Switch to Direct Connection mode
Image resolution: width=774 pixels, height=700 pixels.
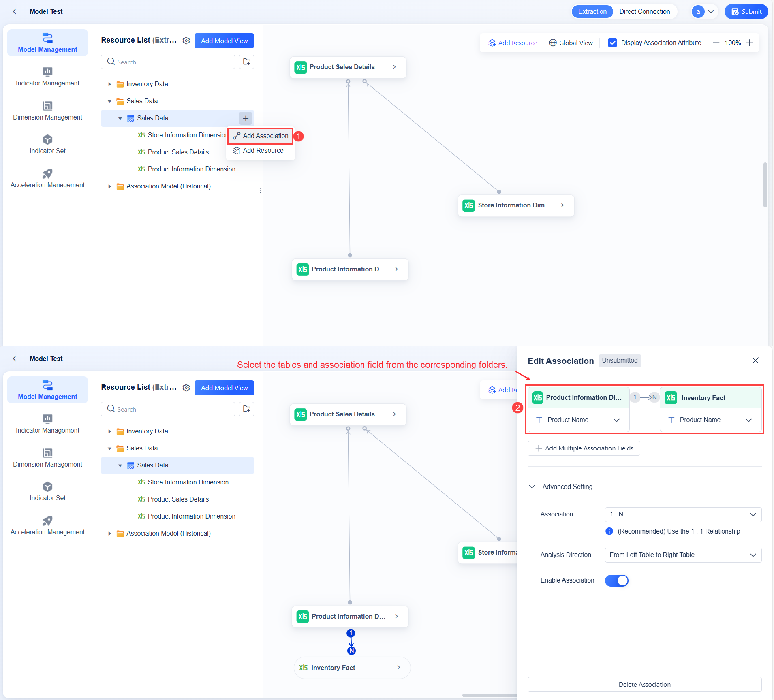[x=644, y=11]
